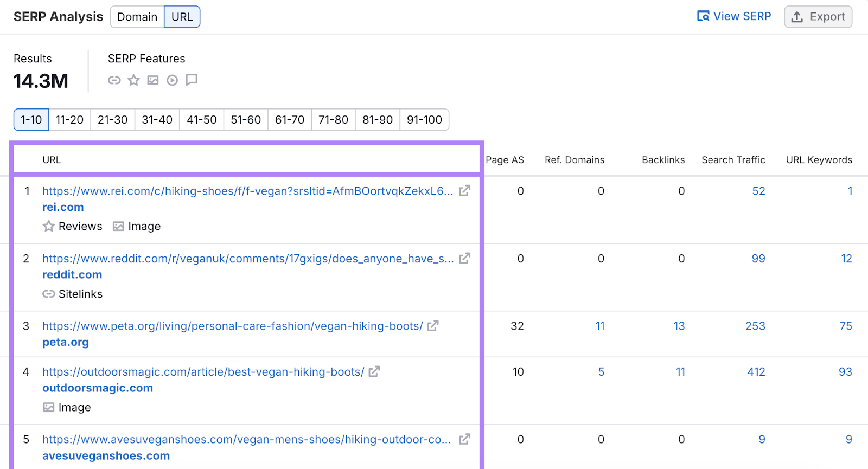Image resolution: width=868 pixels, height=469 pixels.
Task: Click peta.org Page AS value 32
Action: (x=518, y=326)
